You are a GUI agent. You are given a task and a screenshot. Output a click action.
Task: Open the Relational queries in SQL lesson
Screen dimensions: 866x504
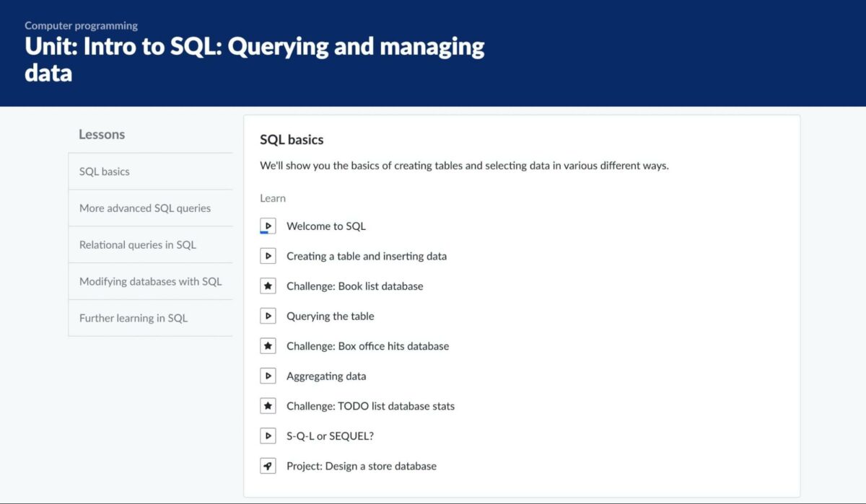138,244
